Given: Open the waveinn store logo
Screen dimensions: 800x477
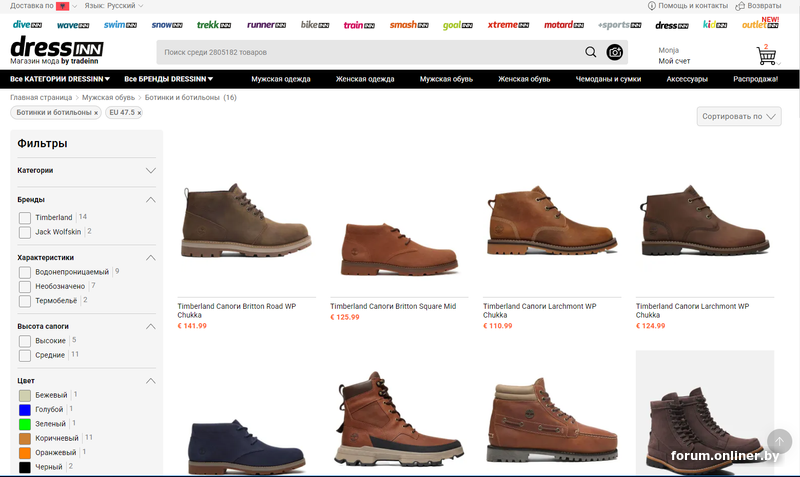Looking at the screenshot, I should [73, 25].
